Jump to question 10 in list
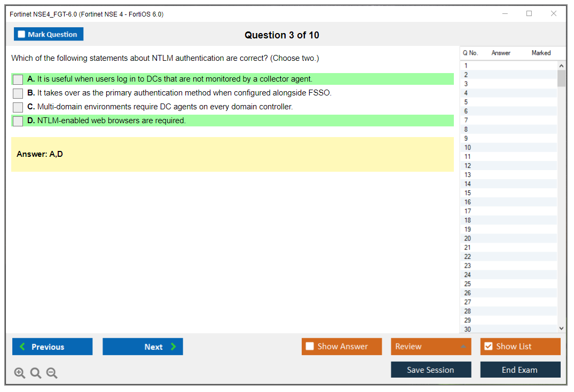The image size is (574, 392). coord(468,148)
